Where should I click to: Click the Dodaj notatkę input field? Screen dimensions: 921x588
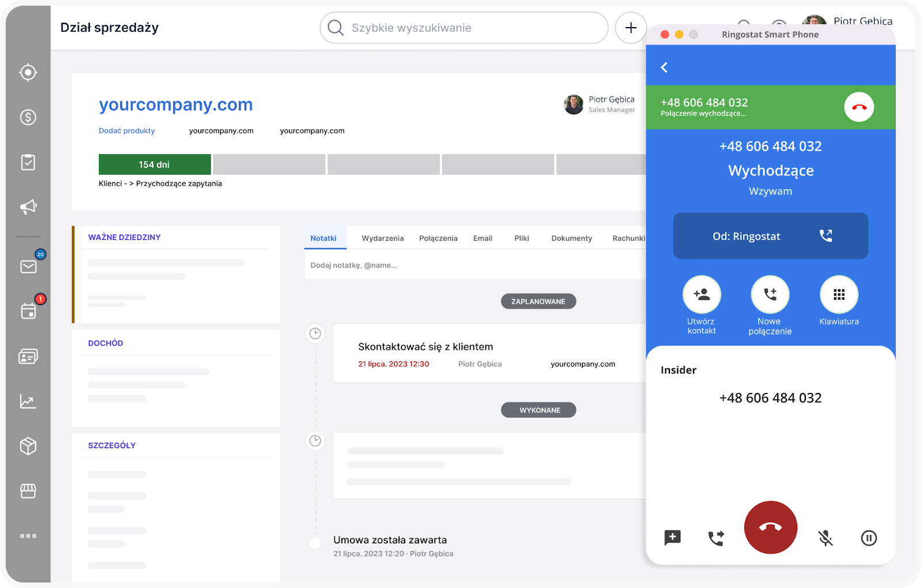pyautogui.click(x=475, y=265)
